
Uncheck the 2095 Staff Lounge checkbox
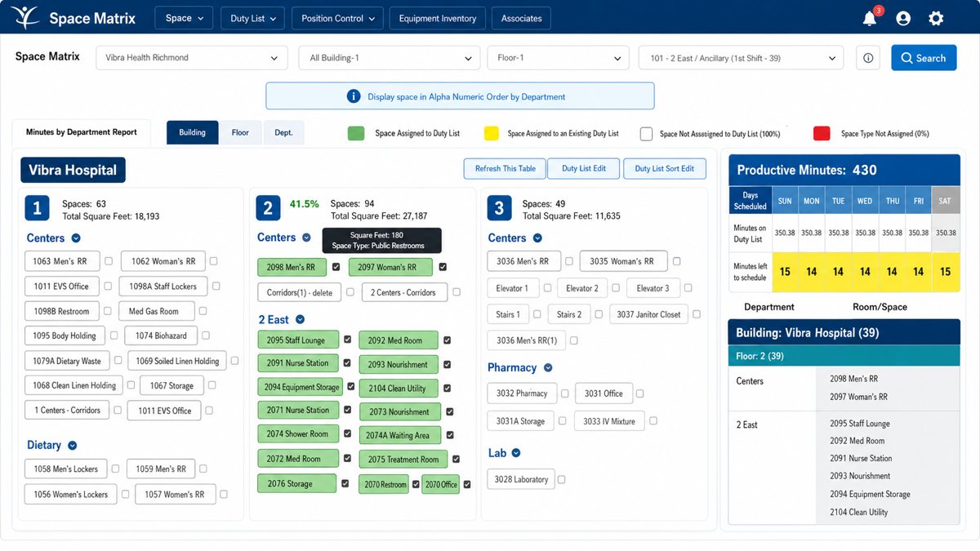tap(347, 340)
